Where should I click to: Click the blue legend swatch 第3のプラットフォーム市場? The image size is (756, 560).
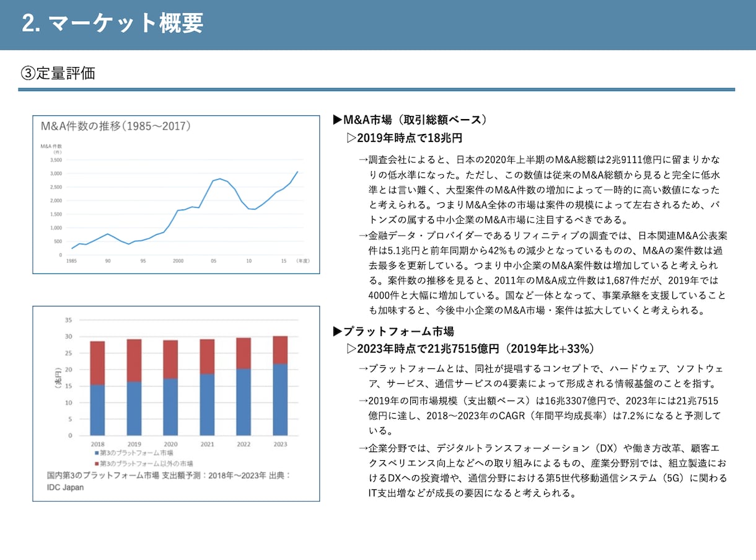(x=96, y=453)
